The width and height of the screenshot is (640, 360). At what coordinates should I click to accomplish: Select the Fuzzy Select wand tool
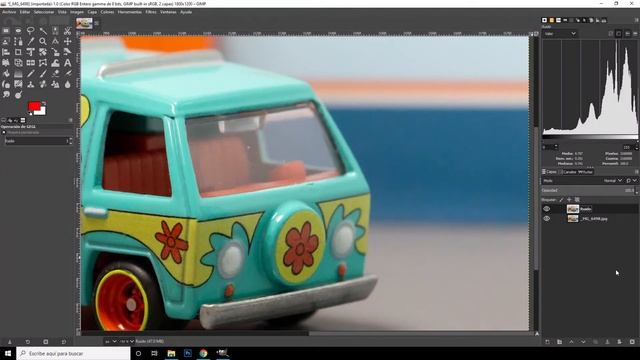pyautogui.click(x=43, y=31)
